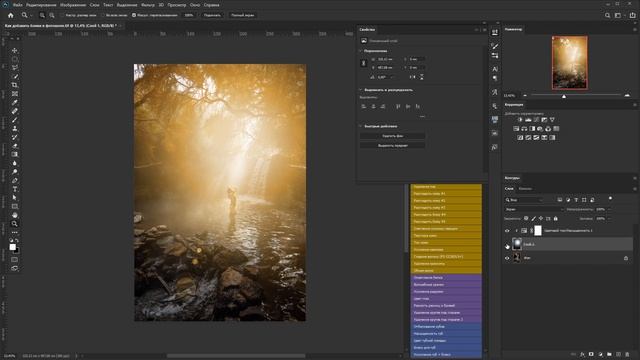Toggle link width and height proportions
The height and width of the screenshot is (360, 640).
click(x=364, y=63)
